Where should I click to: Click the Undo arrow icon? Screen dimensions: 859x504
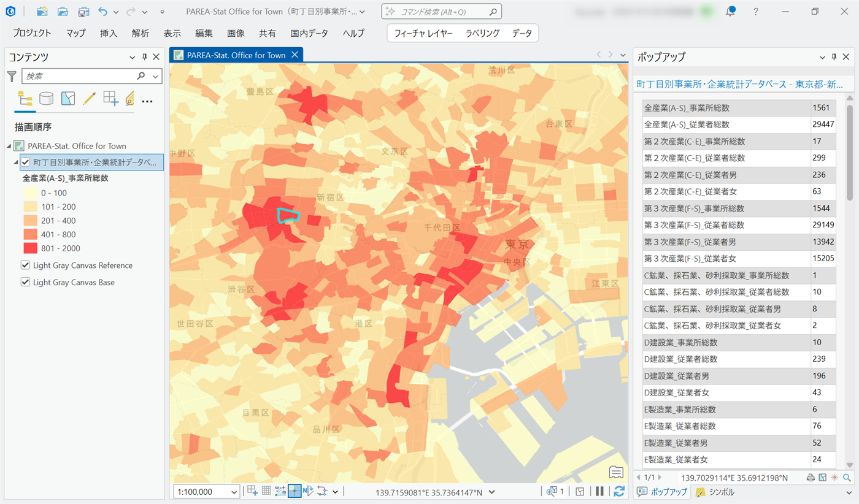point(102,12)
